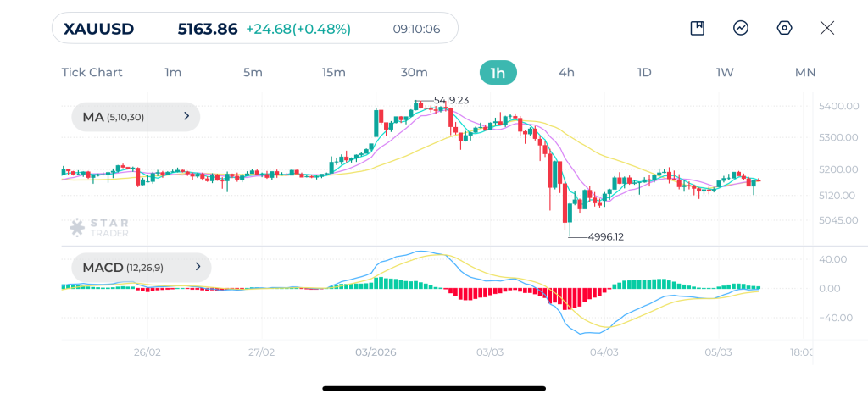Select the 15m timeframe
868x399 pixels.
(x=334, y=72)
